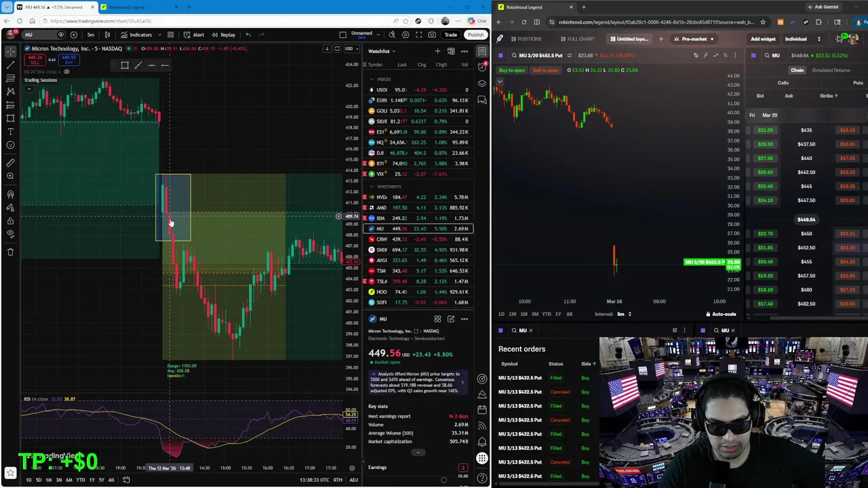Image resolution: width=868 pixels, height=488 pixels.
Task: Add a new layout tab in Robinhood
Action: click(662, 39)
